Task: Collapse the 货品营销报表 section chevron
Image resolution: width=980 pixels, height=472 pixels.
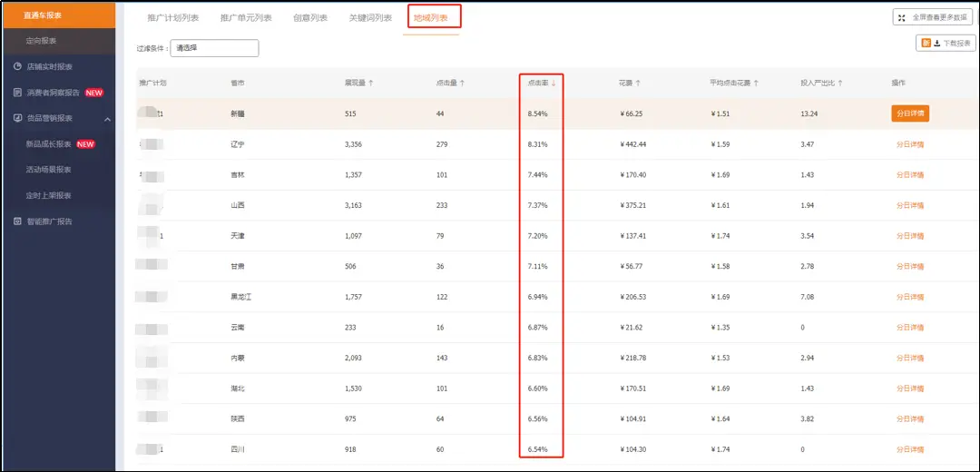Action: [x=107, y=118]
